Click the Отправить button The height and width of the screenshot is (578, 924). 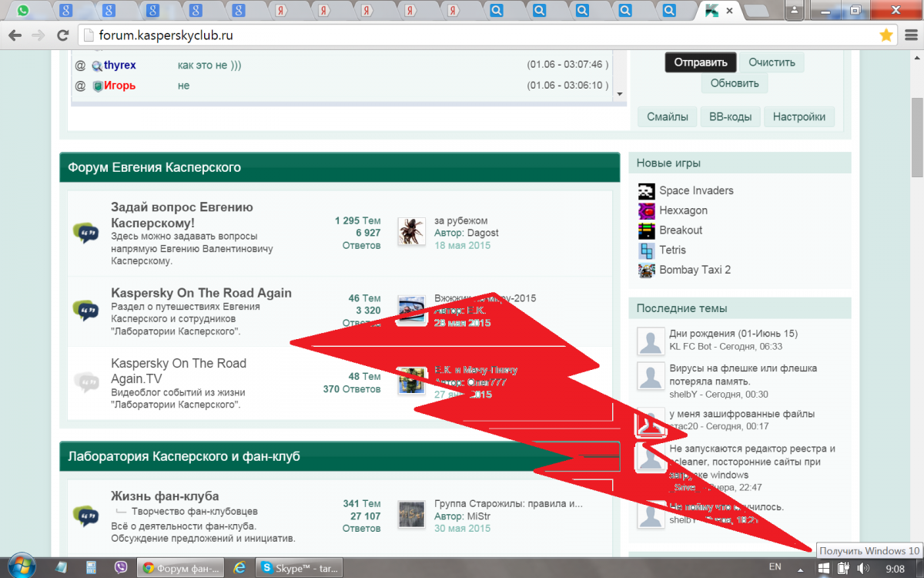[701, 62]
